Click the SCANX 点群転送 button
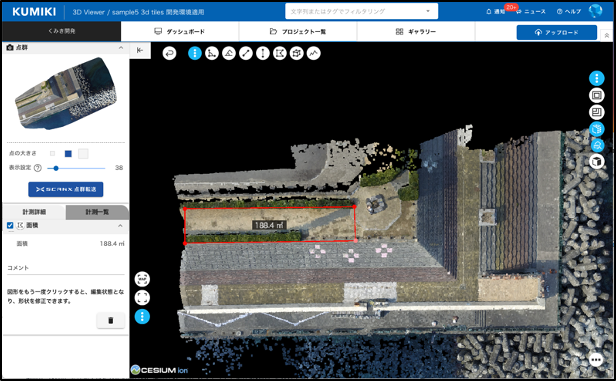 point(66,189)
